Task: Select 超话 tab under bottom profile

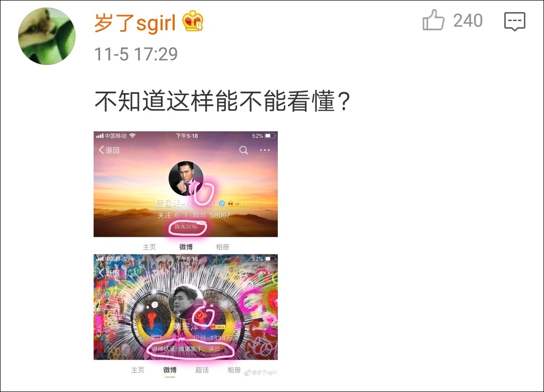Action: point(202,370)
